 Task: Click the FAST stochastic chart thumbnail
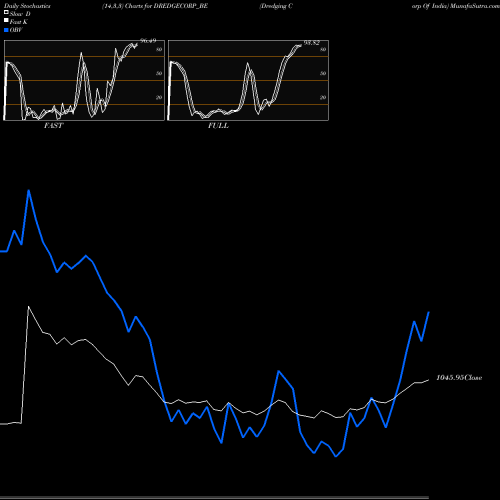point(84,80)
